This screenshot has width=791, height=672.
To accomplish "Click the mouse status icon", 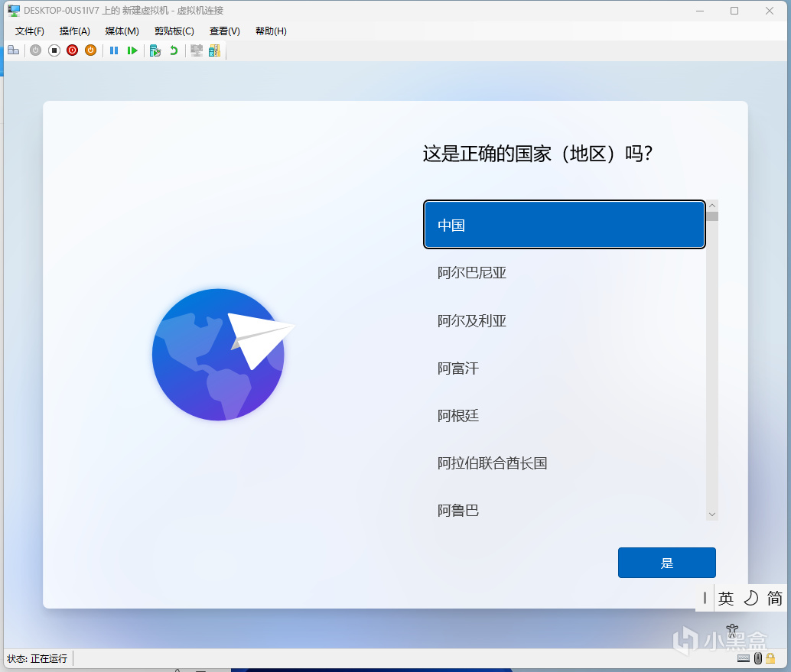I will click(x=757, y=658).
